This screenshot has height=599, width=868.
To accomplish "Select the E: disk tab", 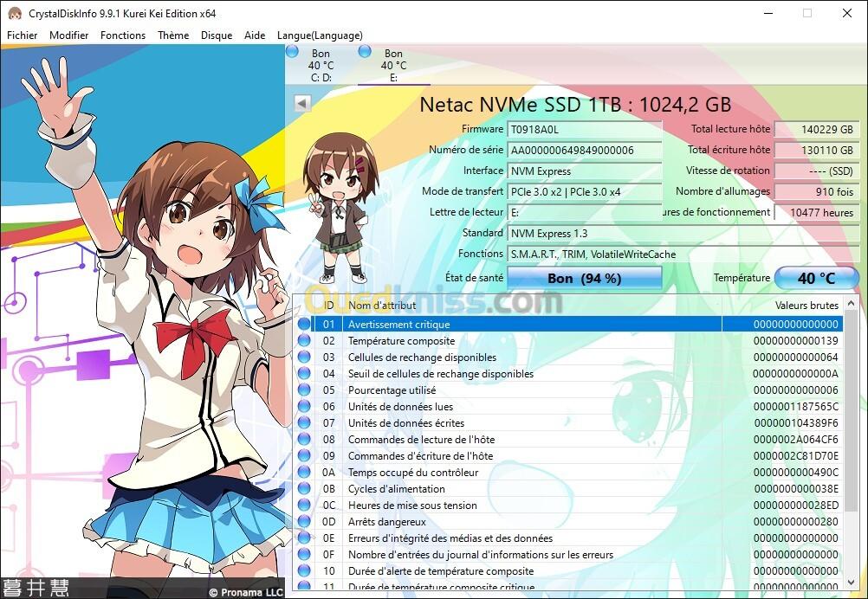I will tap(393, 65).
